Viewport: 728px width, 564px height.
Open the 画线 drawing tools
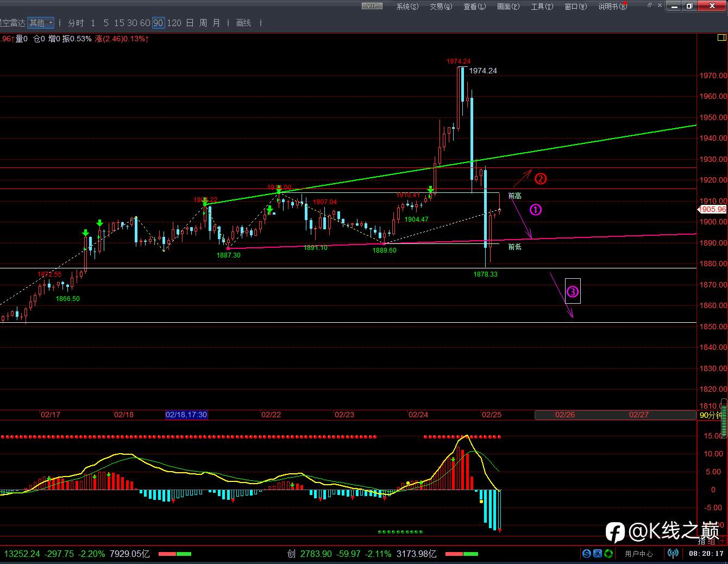243,23
